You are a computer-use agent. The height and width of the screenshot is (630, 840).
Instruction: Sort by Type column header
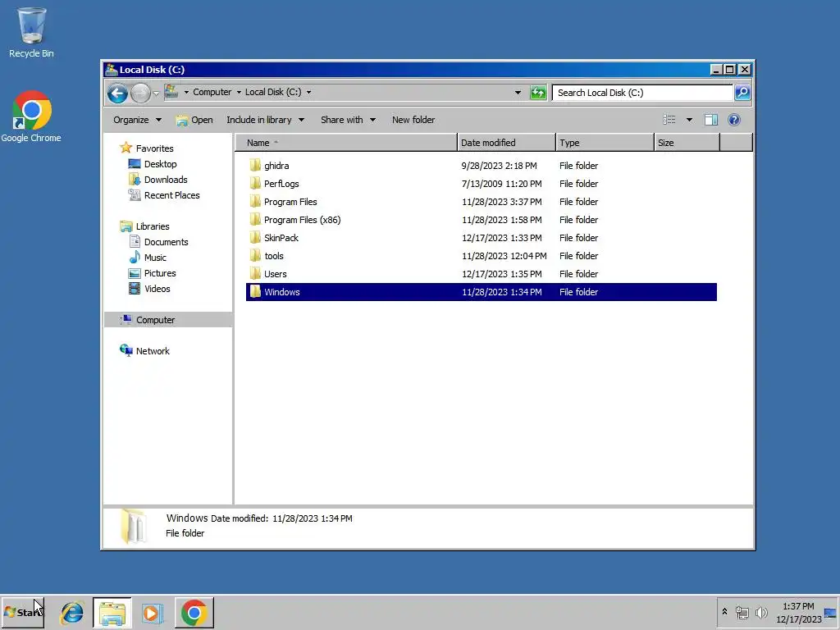pyautogui.click(x=605, y=143)
